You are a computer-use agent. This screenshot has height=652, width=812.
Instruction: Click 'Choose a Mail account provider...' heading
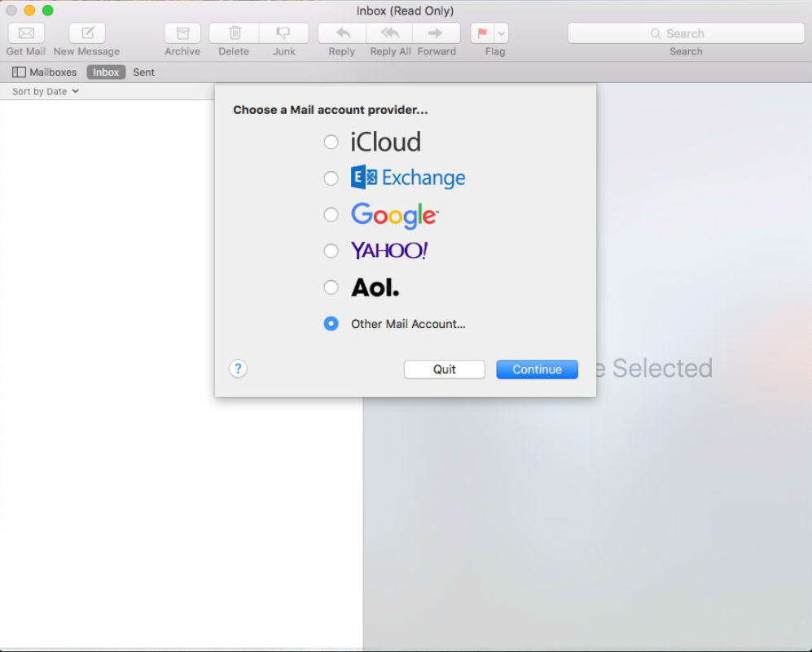(331, 110)
